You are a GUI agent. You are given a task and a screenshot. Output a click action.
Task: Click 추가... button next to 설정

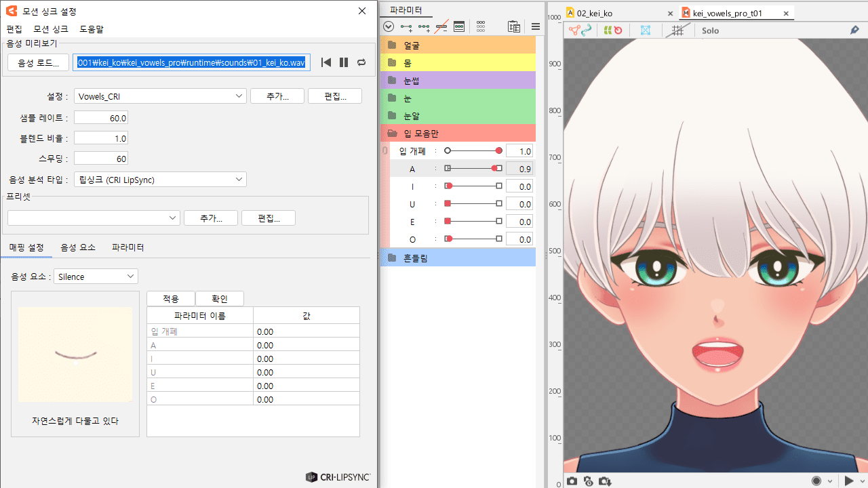click(277, 96)
